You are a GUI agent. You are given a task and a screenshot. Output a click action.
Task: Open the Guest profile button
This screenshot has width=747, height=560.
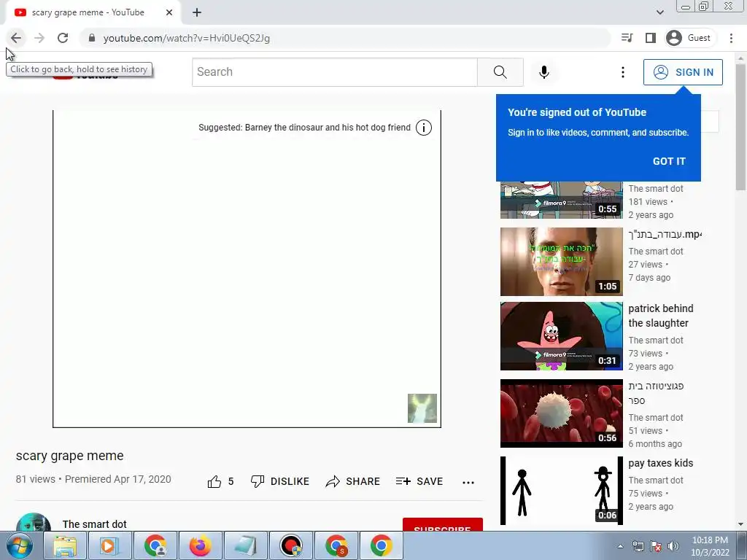tap(689, 38)
